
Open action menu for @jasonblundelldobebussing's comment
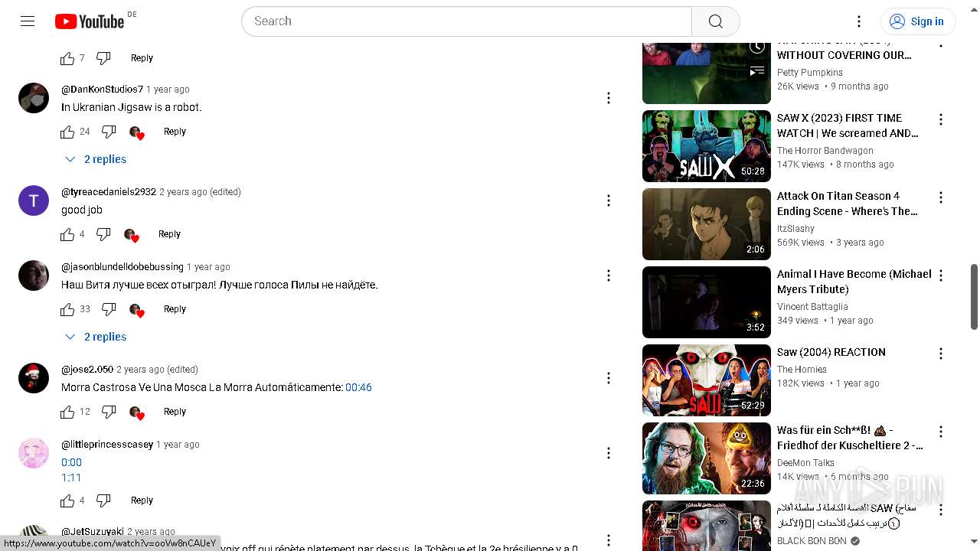point(609,275)
